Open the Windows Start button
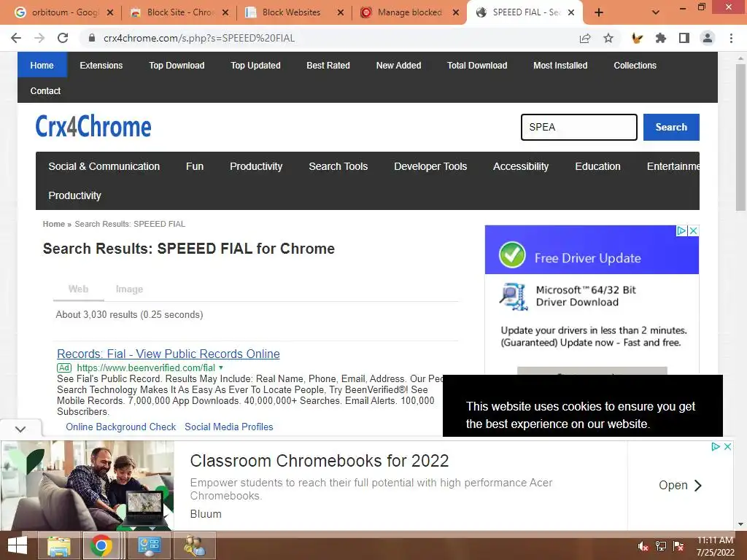747x560 pixels. (x=18, y=545)
